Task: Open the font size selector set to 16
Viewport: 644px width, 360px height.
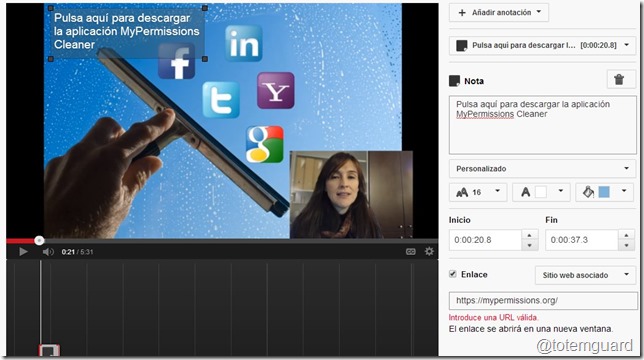Action: click(x=478, y=192)
